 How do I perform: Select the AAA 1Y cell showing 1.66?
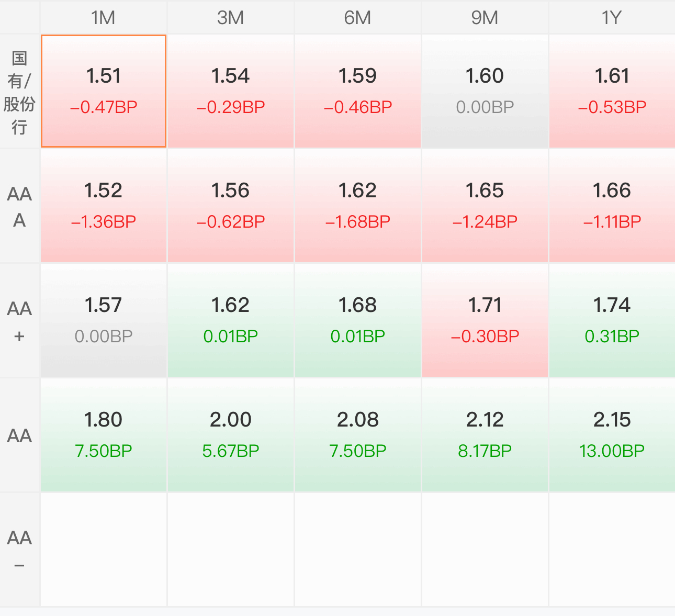[x=612, y=206]
